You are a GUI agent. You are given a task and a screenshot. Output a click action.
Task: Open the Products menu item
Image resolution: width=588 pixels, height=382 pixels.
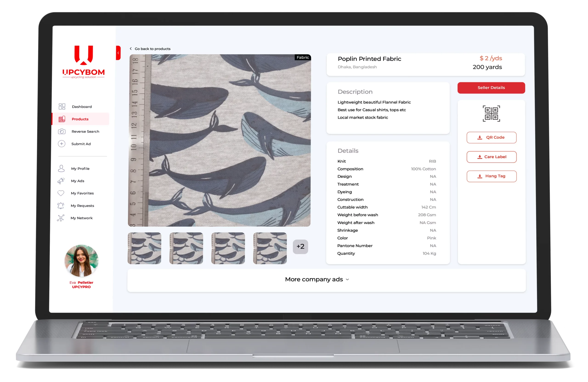pos(80,119)
